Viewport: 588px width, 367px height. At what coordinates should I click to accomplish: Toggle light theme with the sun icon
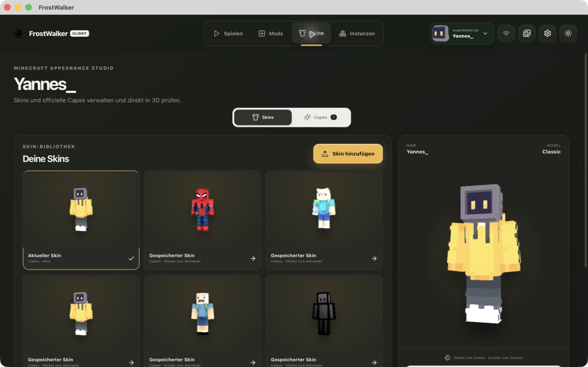pyautogui.click(x=568, y=33)
